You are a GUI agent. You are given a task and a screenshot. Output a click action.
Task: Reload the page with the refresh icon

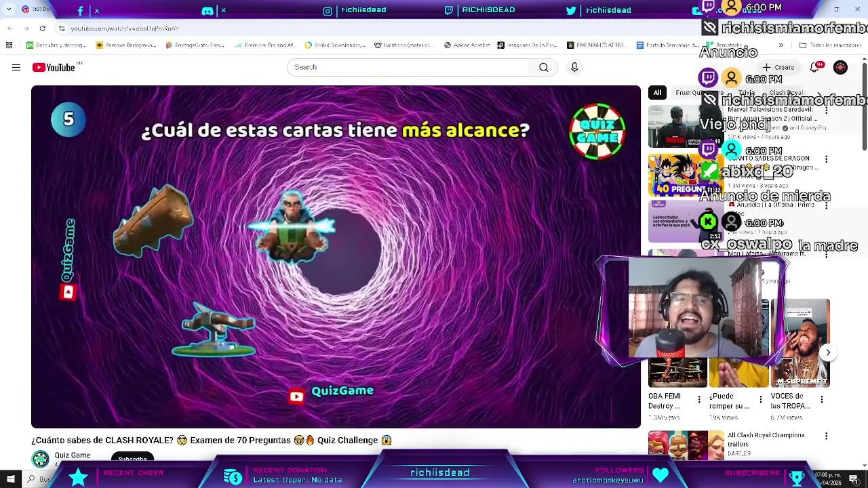tap(43, 28)
